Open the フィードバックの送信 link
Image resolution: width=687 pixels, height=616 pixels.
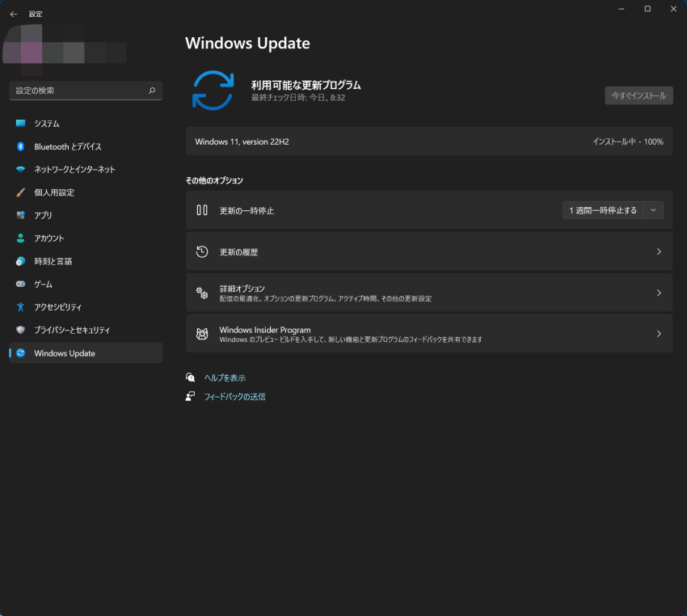(234, 396)
